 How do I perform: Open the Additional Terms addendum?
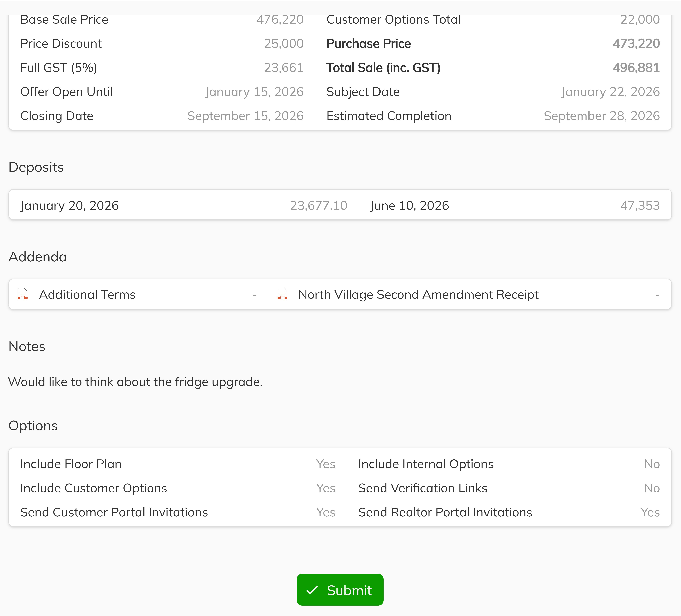pyautogui.click(x=87, y=294)
